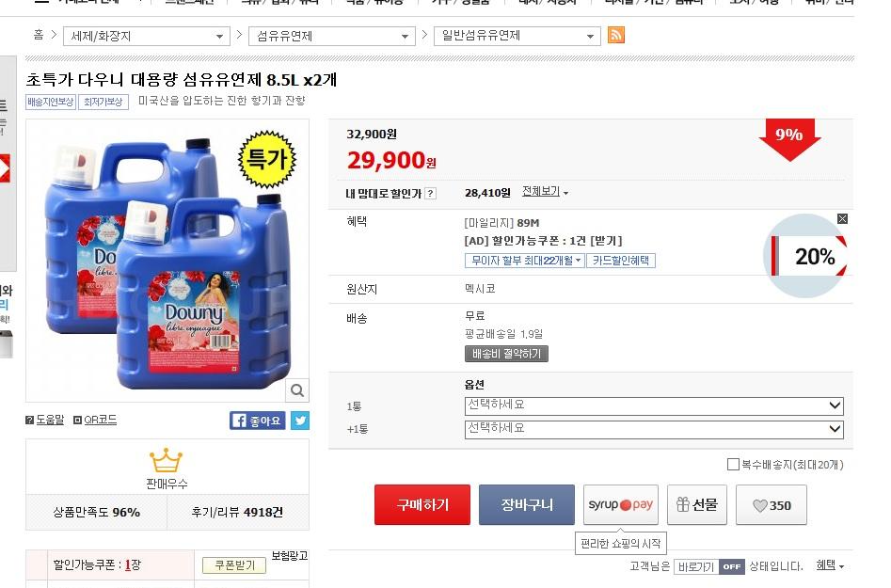Screen dimensions: 891x588
Task: Click the 도움말 help icon
Action: [x=29, y=420]
